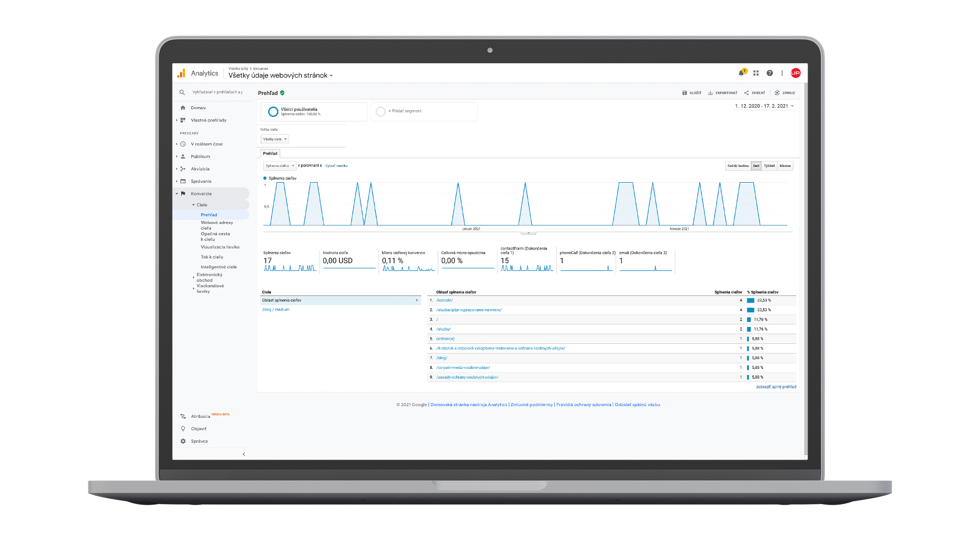980x551 pixels.
Task: Click the EXPORTOVAŤ download button
Action: click(x=722, y=93)
